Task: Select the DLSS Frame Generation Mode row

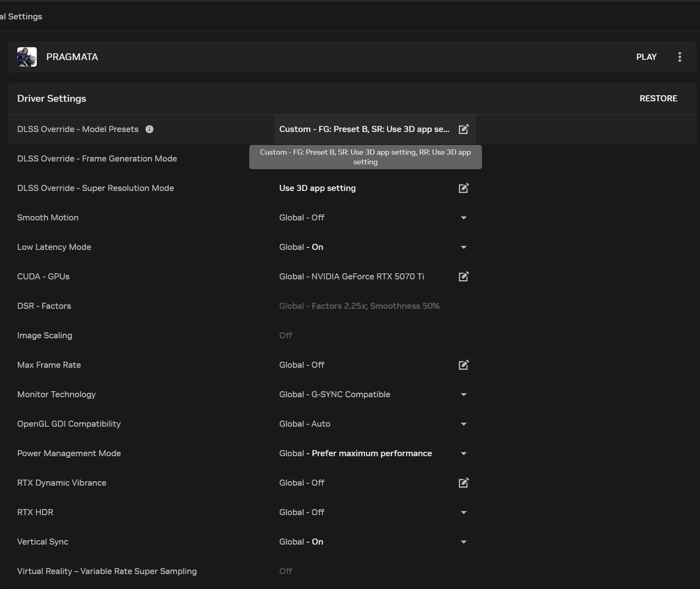Action: click(x=352, y=159)
